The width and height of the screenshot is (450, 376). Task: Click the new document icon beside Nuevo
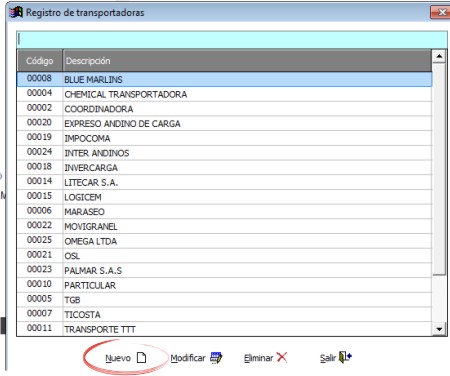[x=142, y=358]
